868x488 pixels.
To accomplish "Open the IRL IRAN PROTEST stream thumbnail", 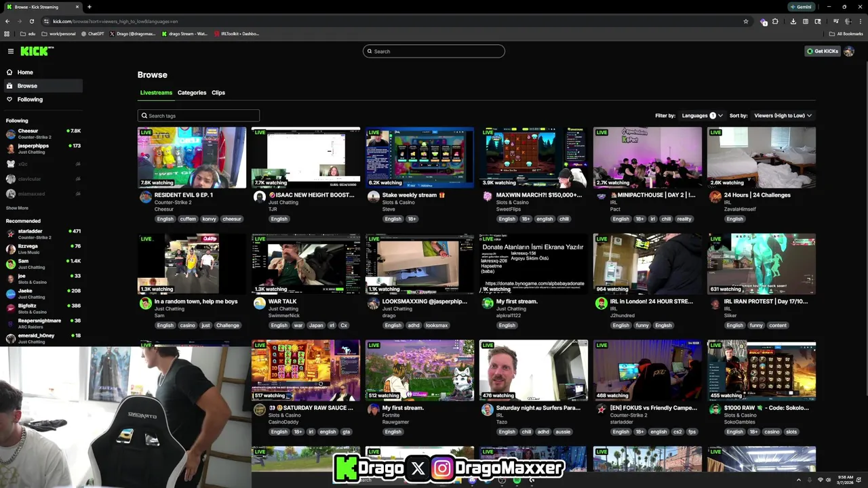I will tap(762, 264).
